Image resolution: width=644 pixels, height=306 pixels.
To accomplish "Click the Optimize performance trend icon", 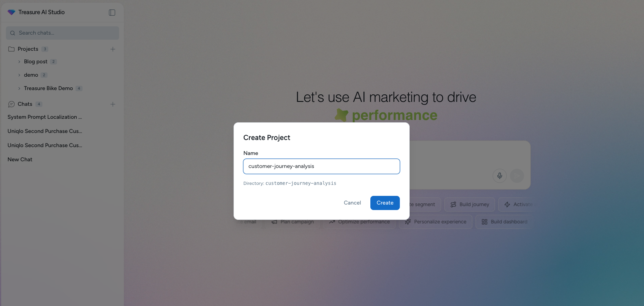I will 332,222.
